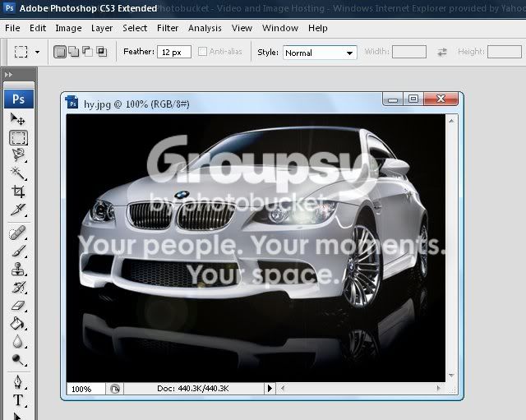Click the horizontal scrollbar left arrow
This screenshot has height=420, width=526.
click(283, 389)
